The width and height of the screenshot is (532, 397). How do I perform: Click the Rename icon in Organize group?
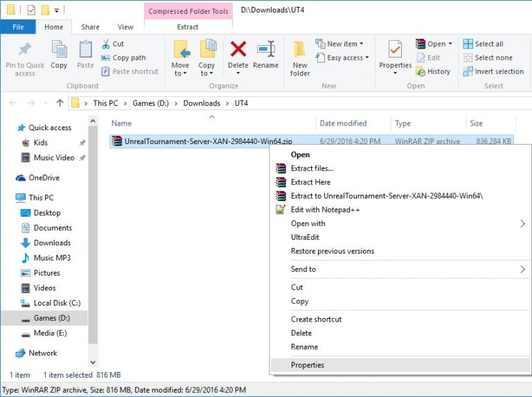point(266,49)
